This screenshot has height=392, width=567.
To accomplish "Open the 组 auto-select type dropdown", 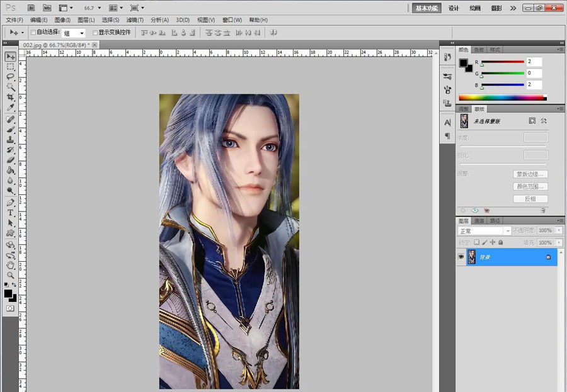I will (x=74, y=33).
